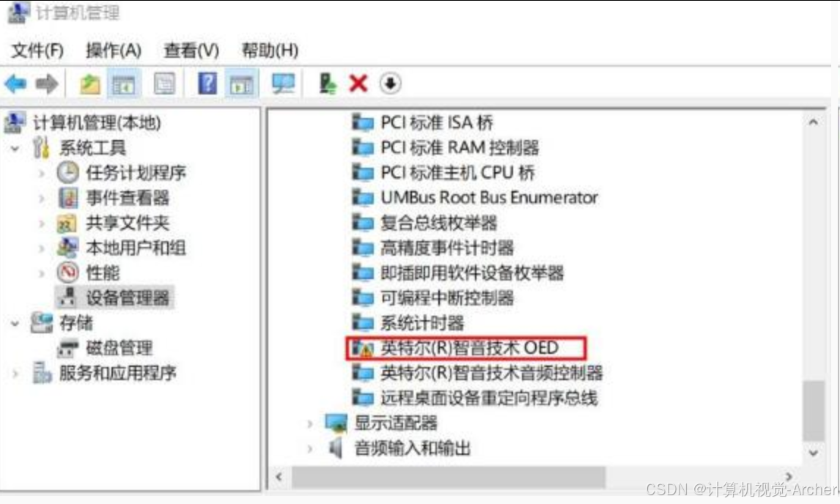This screenshot has height=504, width=840.
Task: Expand the 音频输入和输出 category
Action: pyautogui.click(x=309, y=449)
